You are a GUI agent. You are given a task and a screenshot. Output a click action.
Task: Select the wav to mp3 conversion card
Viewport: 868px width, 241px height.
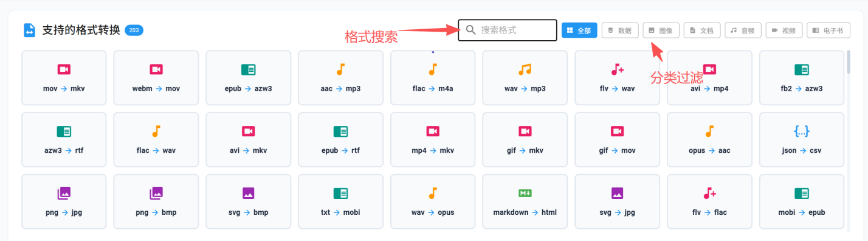[525, 78]
